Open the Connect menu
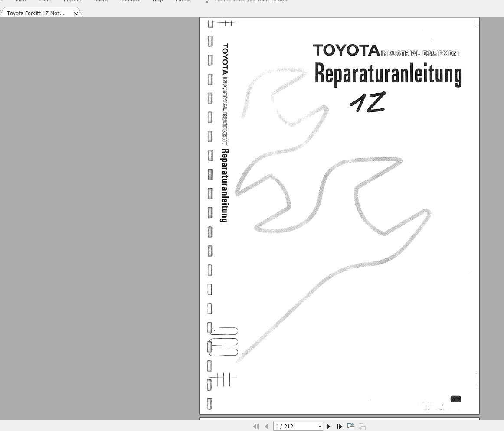This screenshot has width=504, height=431. 130,1
